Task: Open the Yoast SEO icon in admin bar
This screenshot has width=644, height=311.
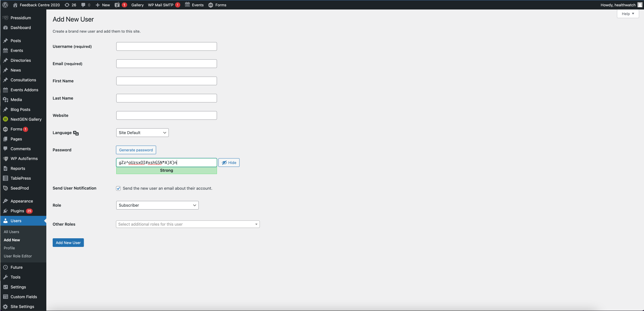Action: [x=117, y=5]
